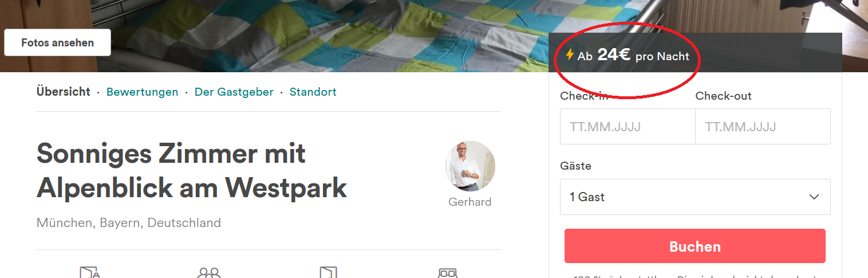Click the Sonniges Zimmer listing title
The width and height of the screenshot is (868, 278).
coord(191,170)
